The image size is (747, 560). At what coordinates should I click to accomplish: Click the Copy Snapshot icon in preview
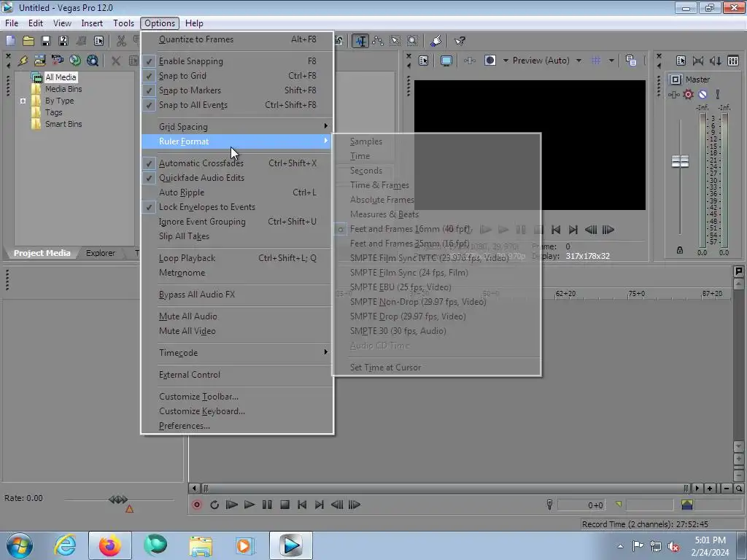coord(631,61)
